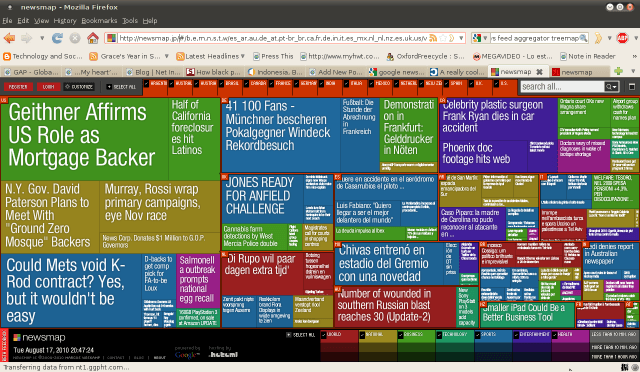Click the Press This bookmarklet
The width and height of the screenshot is (640, 372).
coord(273,56)
